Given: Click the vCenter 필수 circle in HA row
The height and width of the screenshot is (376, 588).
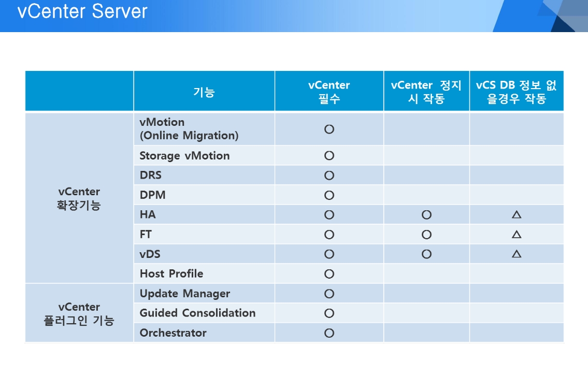Looking at the screenshot, I should [x=329, y=215].
